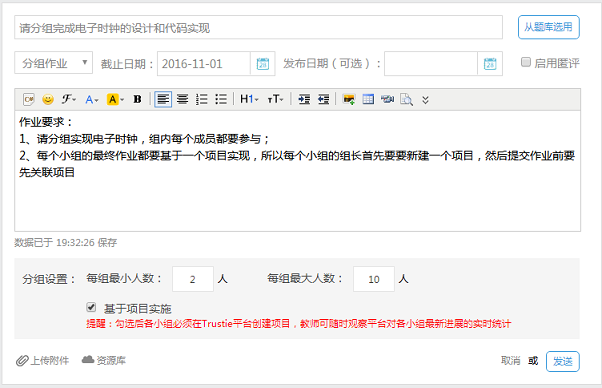602x388 pixels.
Task: Enable anonymous review checkbox 启用匿评
Action: coord(526,62)
